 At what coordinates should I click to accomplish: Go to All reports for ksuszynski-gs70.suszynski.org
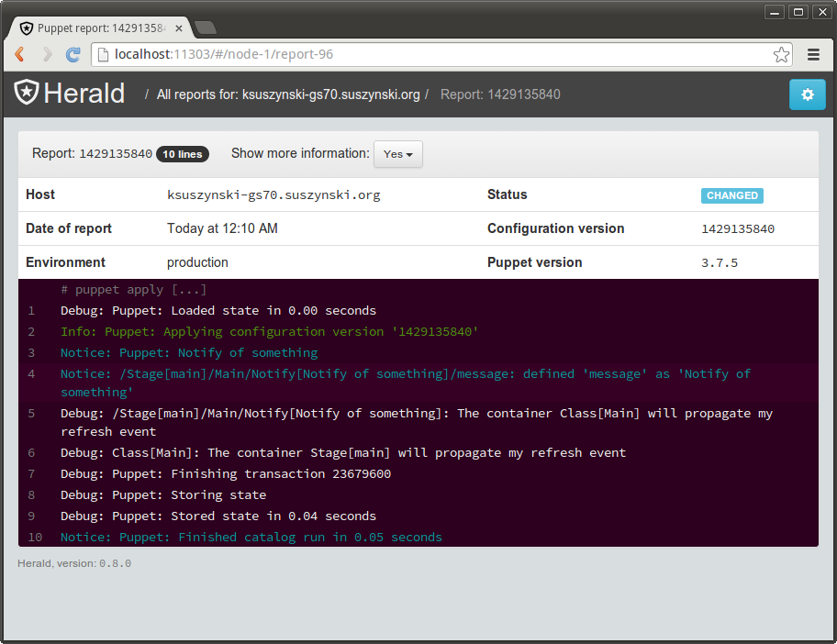coord(288,94)
